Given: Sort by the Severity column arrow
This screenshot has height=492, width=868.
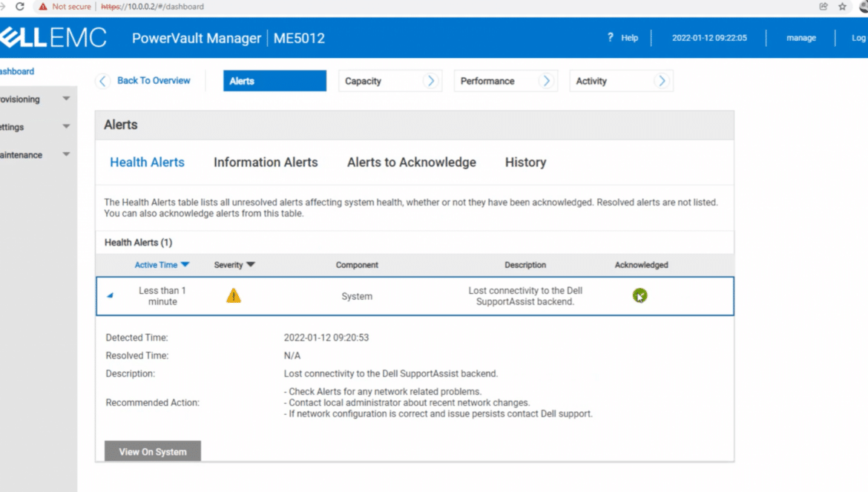Looking at the screenshot, I should point(251,264).
